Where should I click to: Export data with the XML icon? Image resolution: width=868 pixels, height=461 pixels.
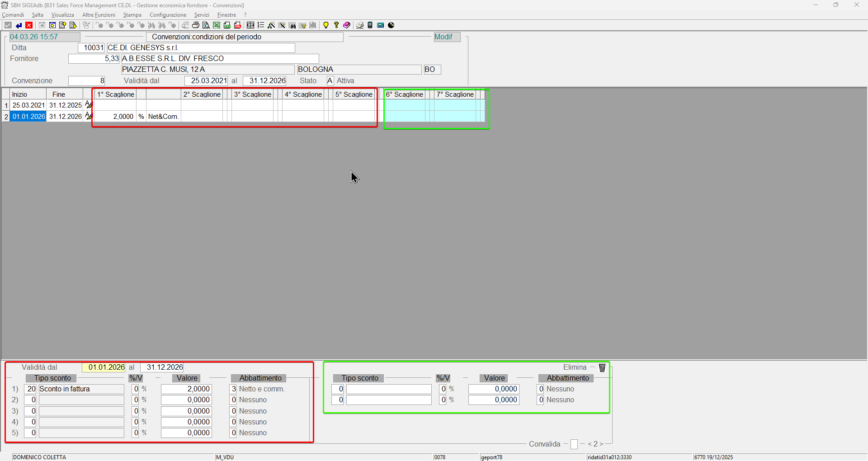pos(237,25)
